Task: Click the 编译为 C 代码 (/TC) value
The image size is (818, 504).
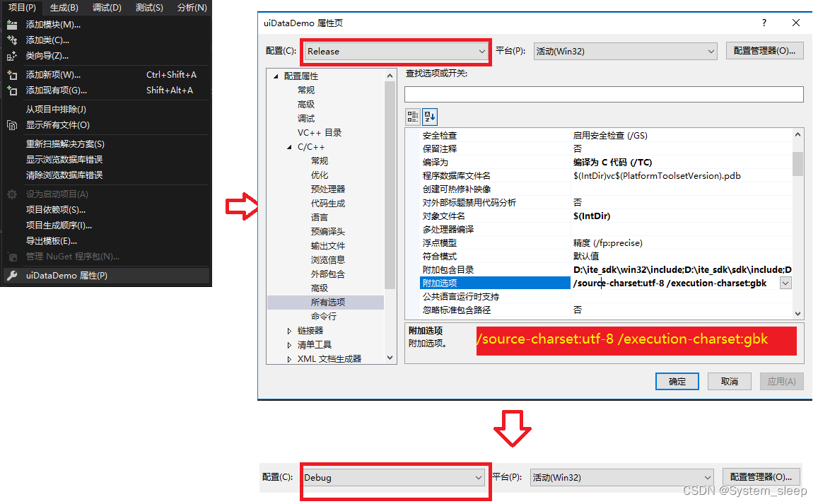Action: click(612, 163)
